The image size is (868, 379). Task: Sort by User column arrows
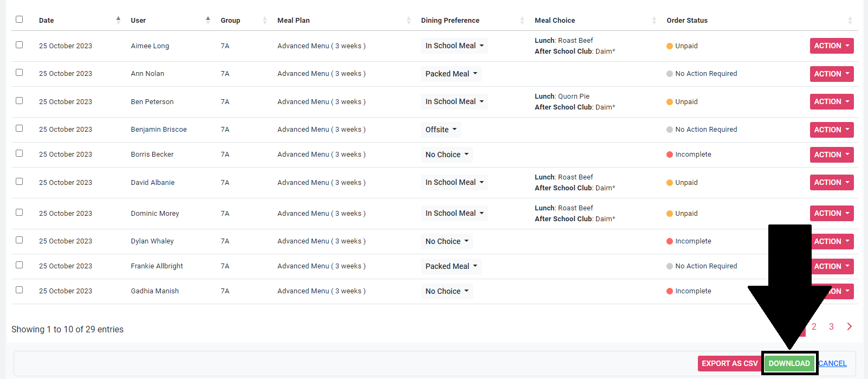click(208, 20)
